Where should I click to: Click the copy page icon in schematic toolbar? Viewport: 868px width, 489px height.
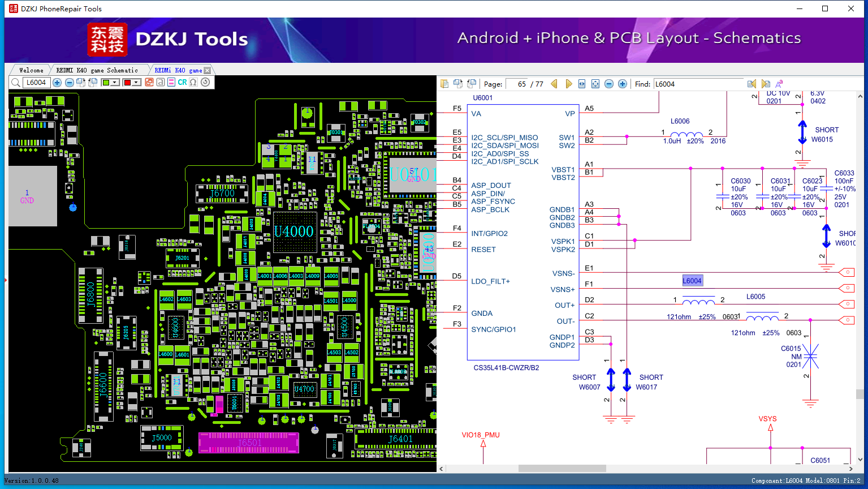click(x=445, y=84)
